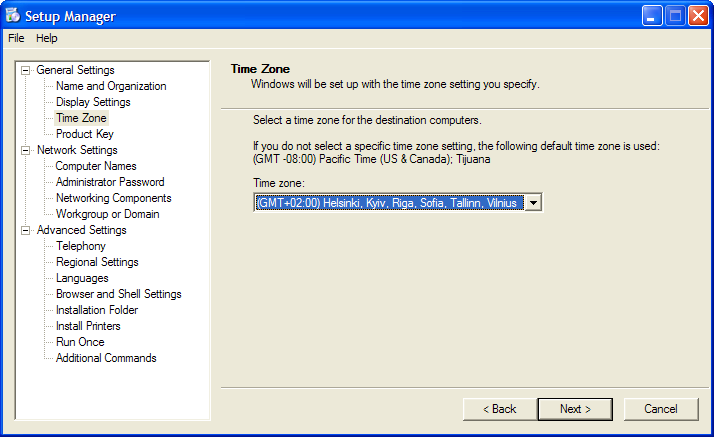Image resolution: width=714 pixels, height=437 pixels.
Task: Select the Languages tree item
Action: coord(82,278)
